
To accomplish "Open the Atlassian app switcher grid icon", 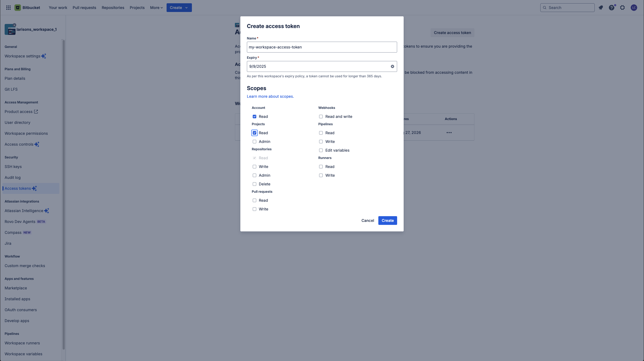I will click(8, 7).
